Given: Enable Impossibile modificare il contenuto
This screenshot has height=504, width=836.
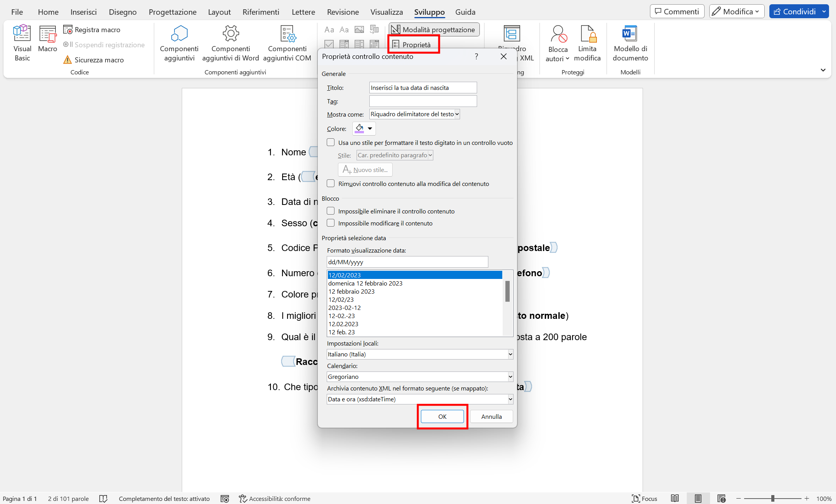Looking at the screenshot, I should tap(331, 223).
